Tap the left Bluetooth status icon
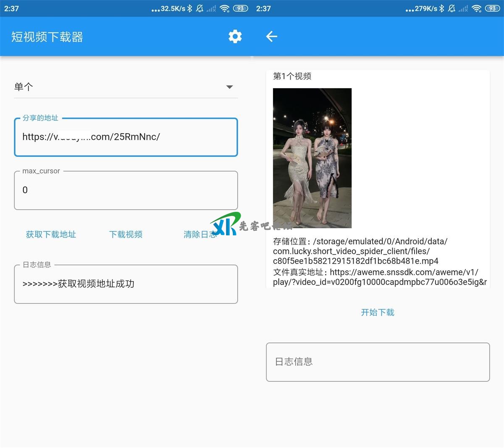Viewport: 504px width, 448px height. click(190, 8)
